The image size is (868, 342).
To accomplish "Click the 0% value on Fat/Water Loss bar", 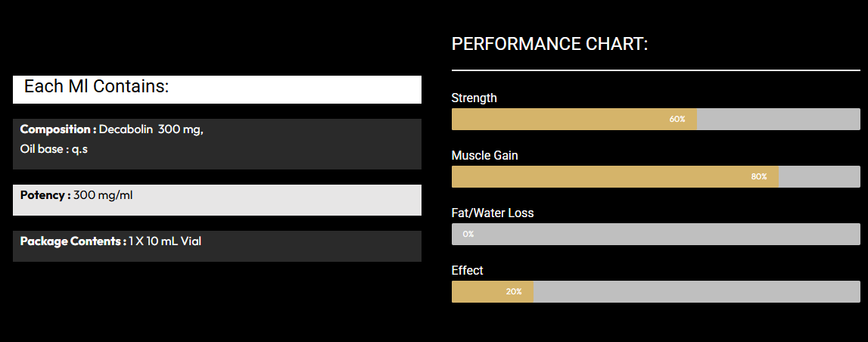I will coord(468,235).
